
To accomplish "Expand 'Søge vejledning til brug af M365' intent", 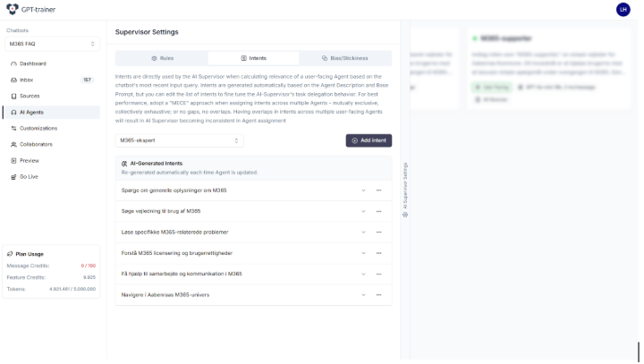I will click(363, 212).
